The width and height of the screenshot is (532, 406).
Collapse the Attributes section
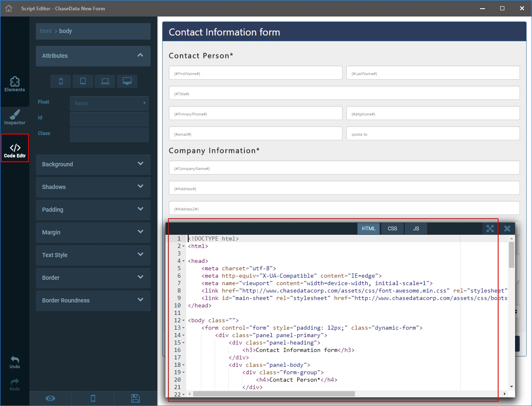tap(93, 56)
